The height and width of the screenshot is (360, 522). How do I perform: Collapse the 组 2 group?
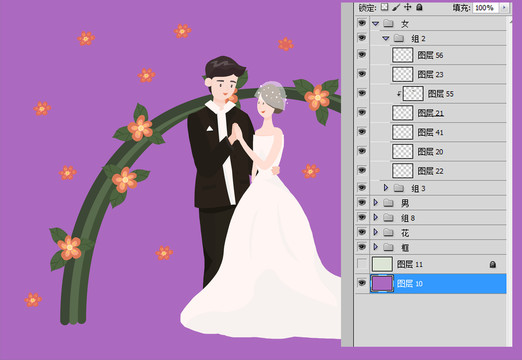tap(386, 38)
